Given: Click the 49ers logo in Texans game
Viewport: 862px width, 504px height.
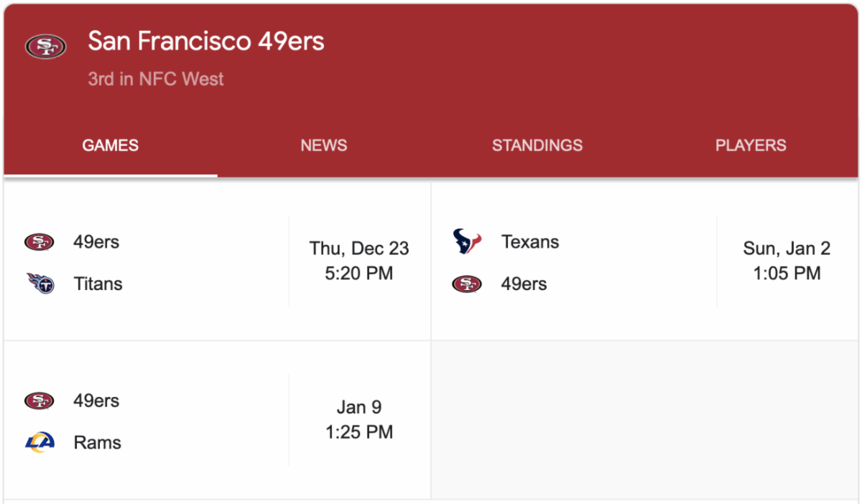Looking at the screenshot, I should (x=467, y=284).
